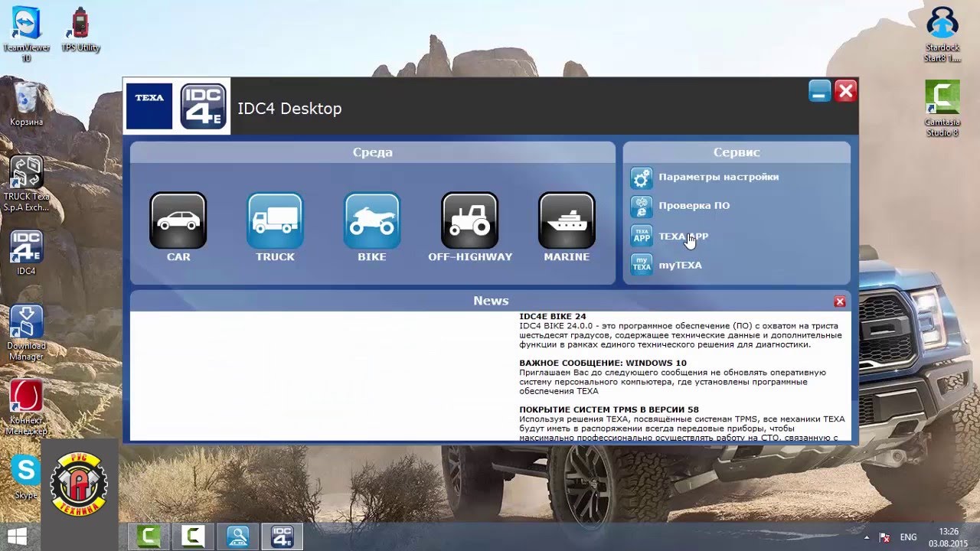Screen dimensions: 980x551
Task: Click the Сервис section header
Action: pyautogui.click(x=737, y=152)
